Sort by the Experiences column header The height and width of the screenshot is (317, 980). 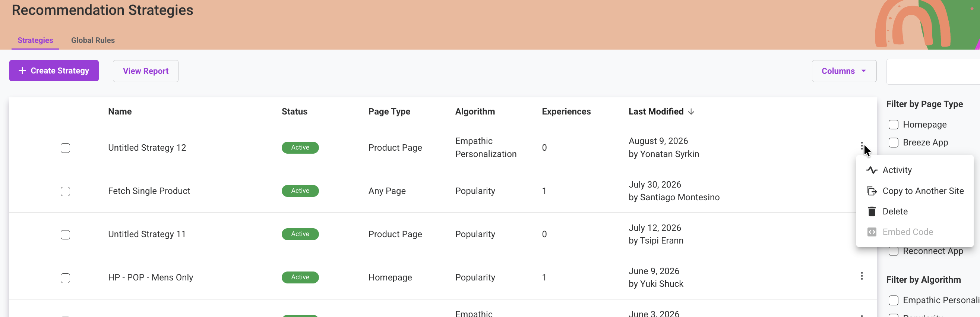pyautogui.click(x=566, y=112)
